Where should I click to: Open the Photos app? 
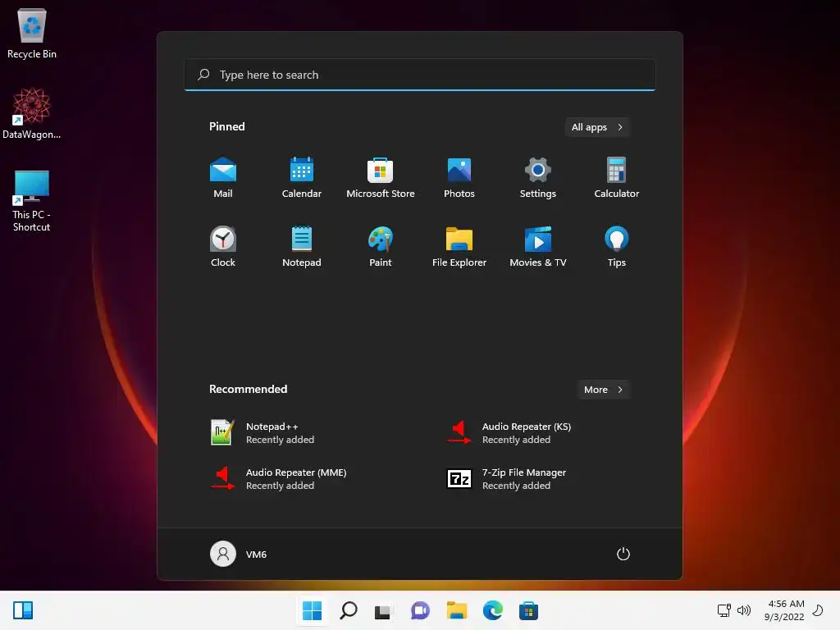459,178
